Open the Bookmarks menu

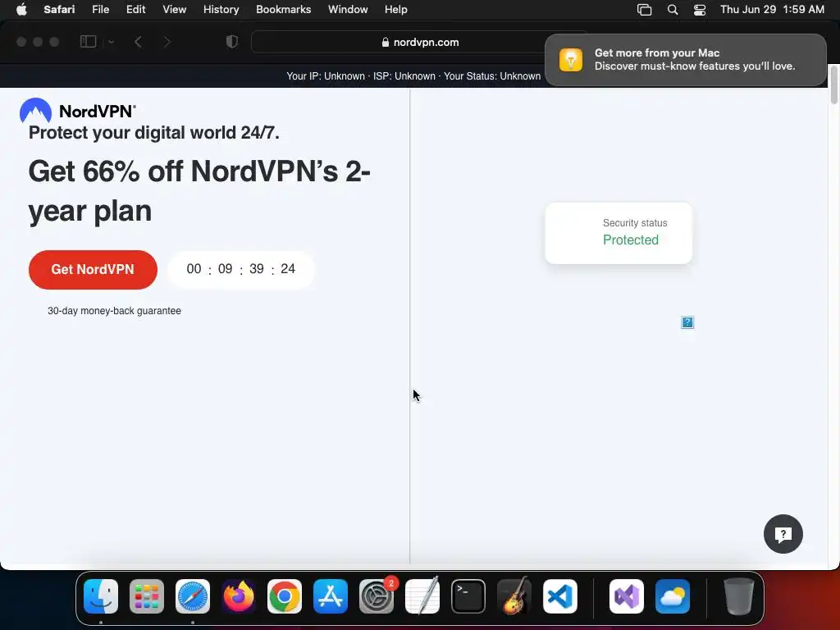pos(283,10)
